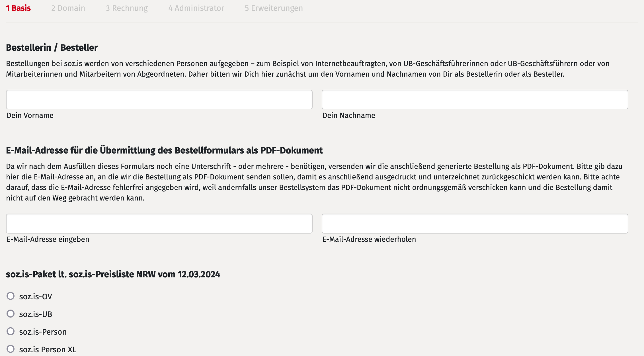Switch to the 2 Domain step

[x=68, y=8]
